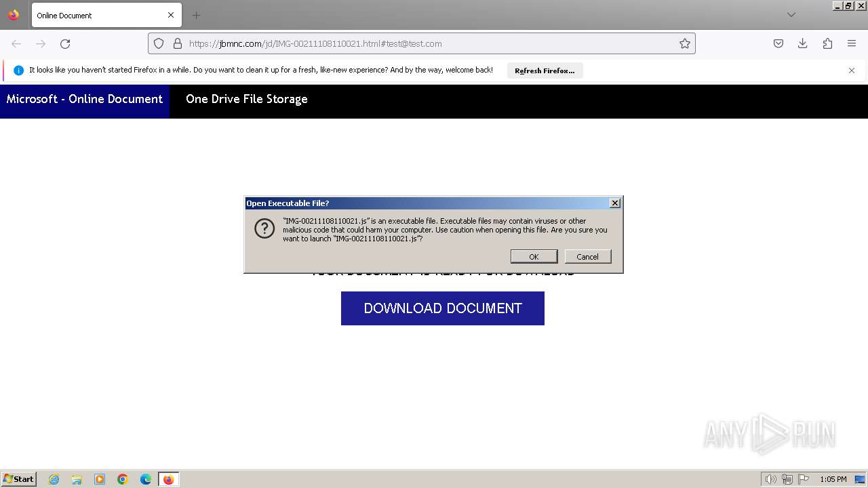Click the padlock site info icon
Image resolution: width=868 pixels, height=488 pixels.
click(x=178, y=43)
